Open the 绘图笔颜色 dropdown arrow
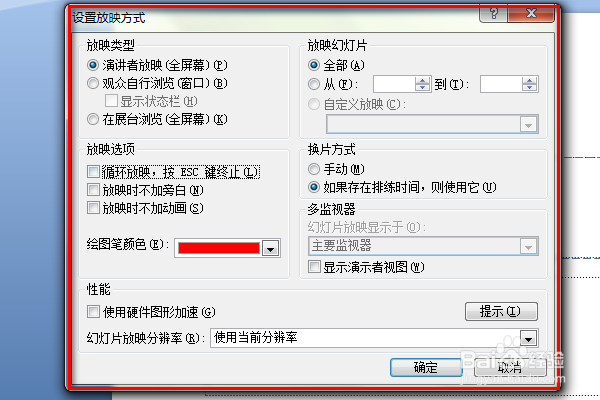600x400 pixels. click(271, 248)
